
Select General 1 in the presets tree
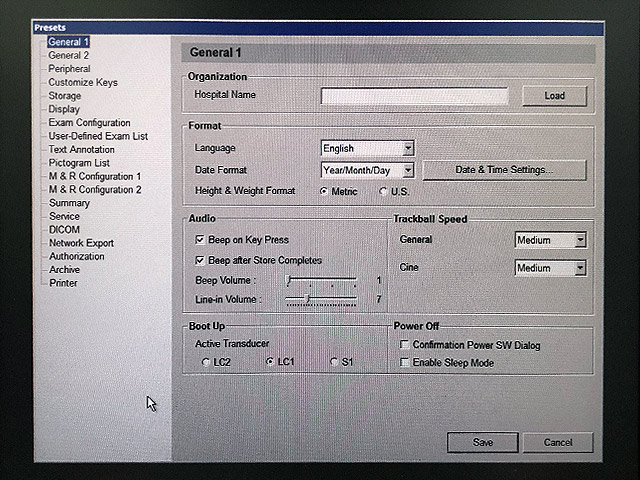pyautogui.click(x=68, y=42)
